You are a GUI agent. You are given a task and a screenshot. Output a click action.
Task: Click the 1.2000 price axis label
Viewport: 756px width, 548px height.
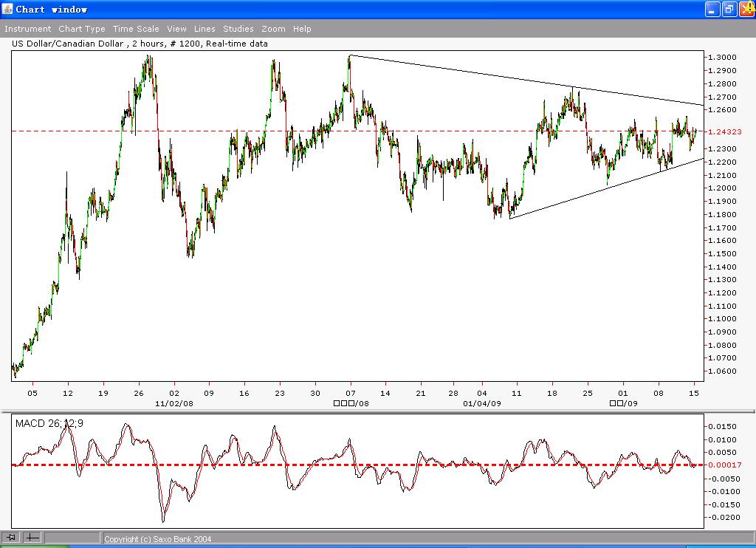coord(722,188)
